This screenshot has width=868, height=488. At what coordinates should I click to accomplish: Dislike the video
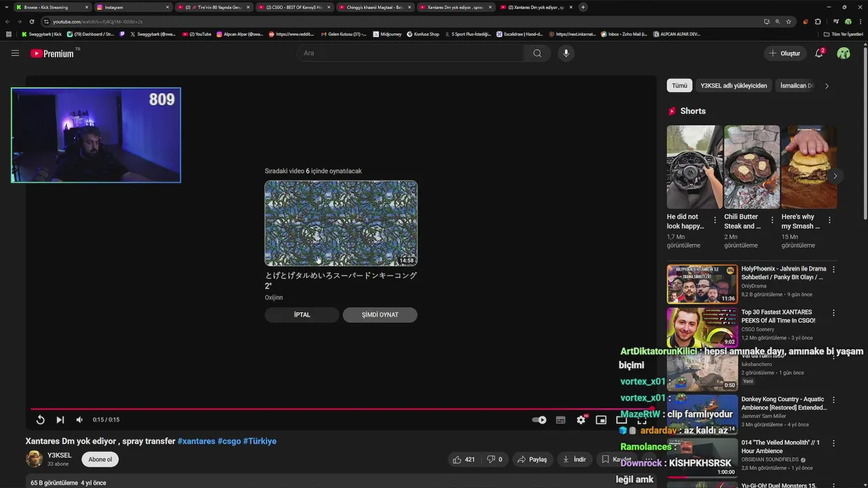494,459
